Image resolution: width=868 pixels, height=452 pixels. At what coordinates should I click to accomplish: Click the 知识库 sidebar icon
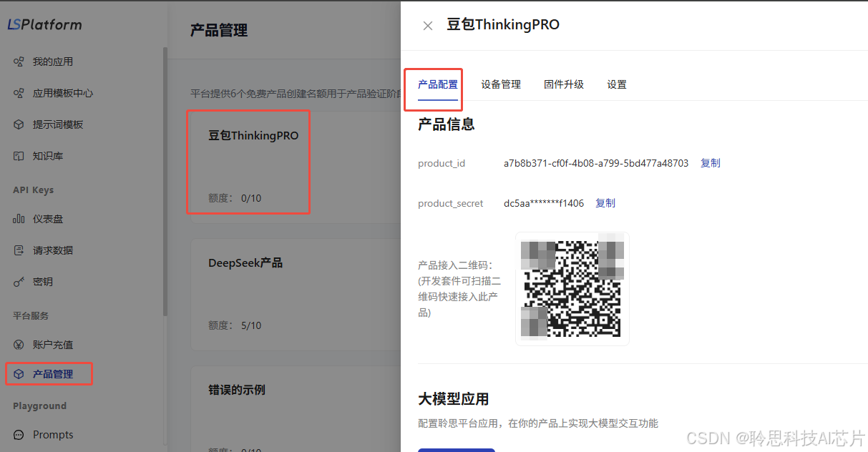point(19,157)
